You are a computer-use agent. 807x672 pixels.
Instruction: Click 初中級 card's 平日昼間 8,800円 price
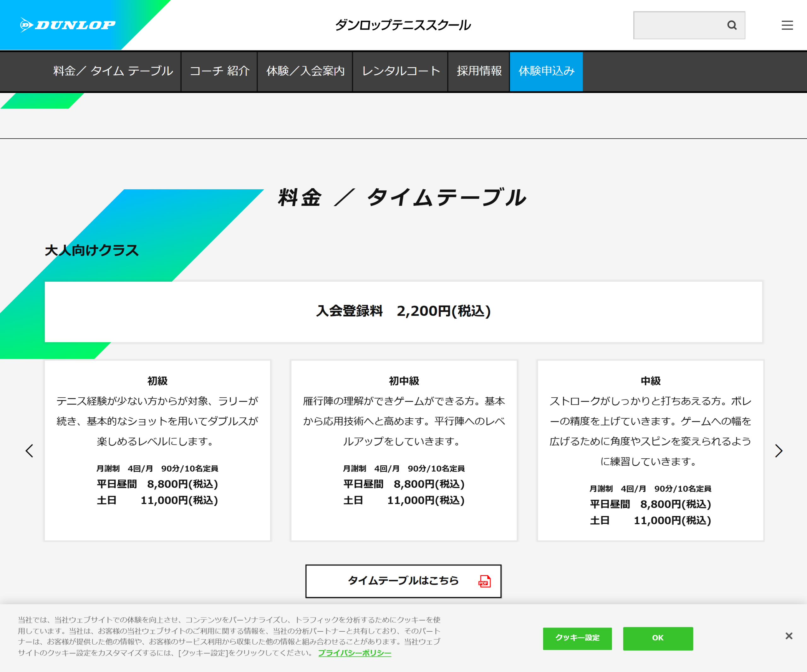tap(403, 484)
